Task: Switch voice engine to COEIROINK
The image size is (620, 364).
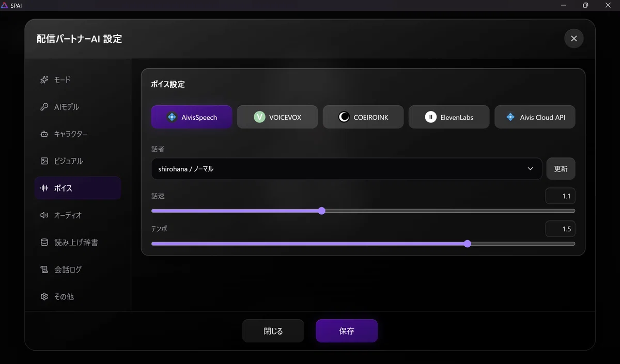Action: 363,117
